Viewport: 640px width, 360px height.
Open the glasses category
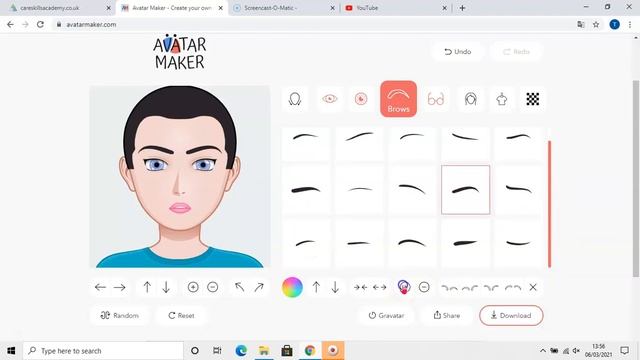(436, 99)
